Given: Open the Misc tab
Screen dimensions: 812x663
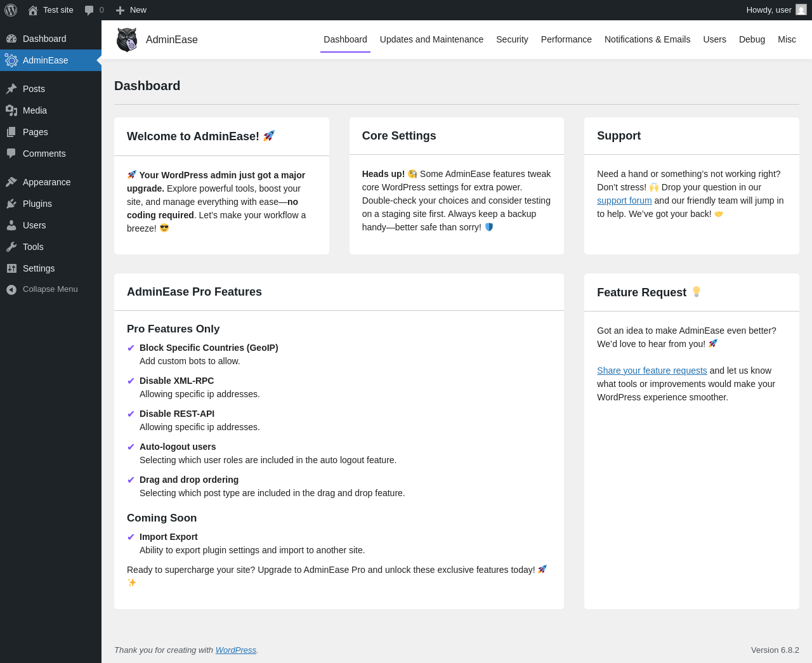Looking at the screenshot, I should pos(787,39).
